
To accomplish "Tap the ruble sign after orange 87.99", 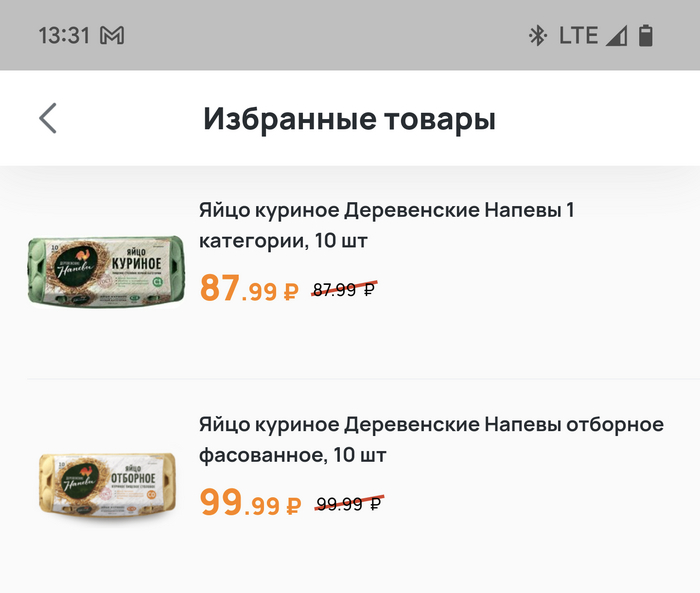I will pyautogui.click(x=290, y=292).
